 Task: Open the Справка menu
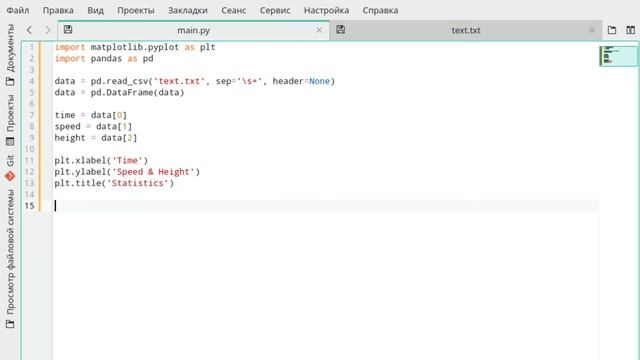click(380, 10)
